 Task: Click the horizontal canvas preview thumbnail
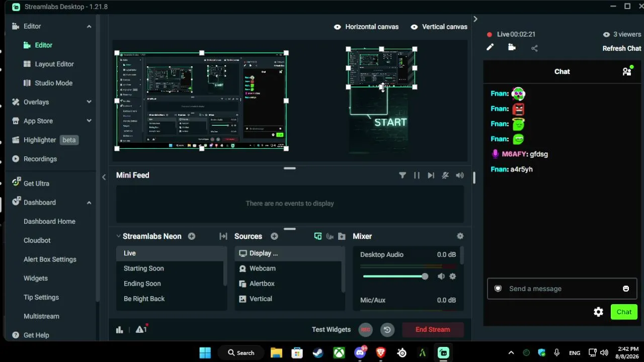tap(202, 101)
